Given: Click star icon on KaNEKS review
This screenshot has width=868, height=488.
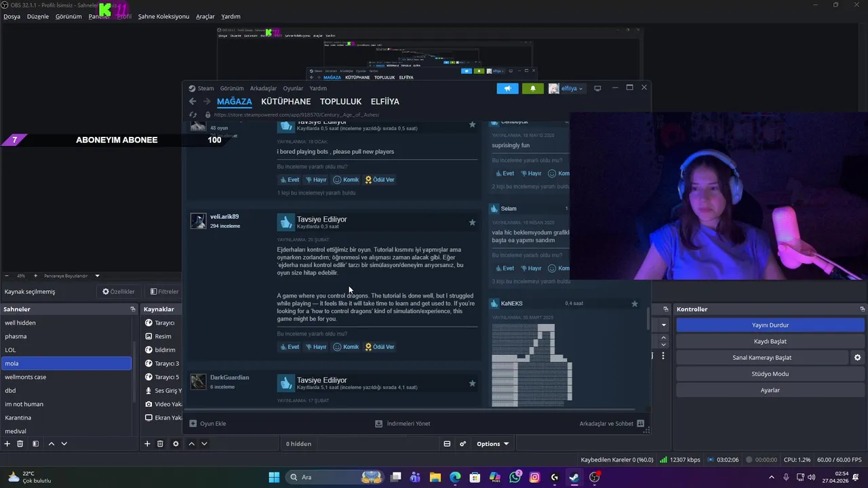Looking at the screenshot, I should point(635,304).
